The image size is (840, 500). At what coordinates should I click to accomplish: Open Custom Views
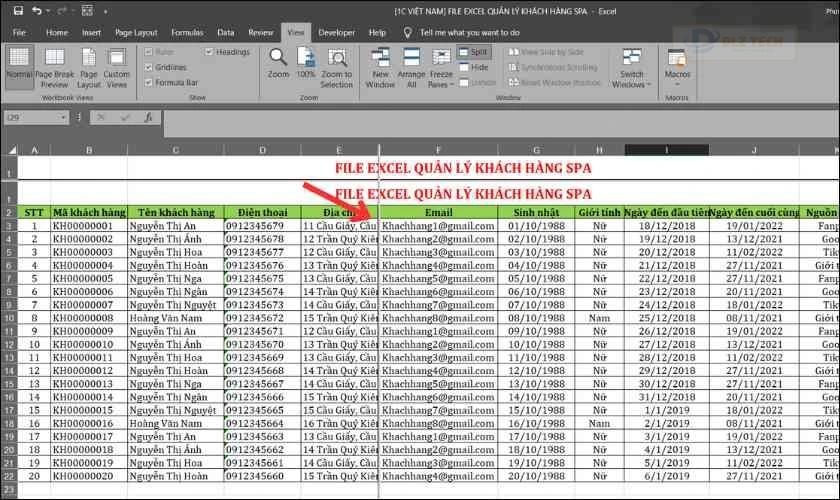[116, 66]
